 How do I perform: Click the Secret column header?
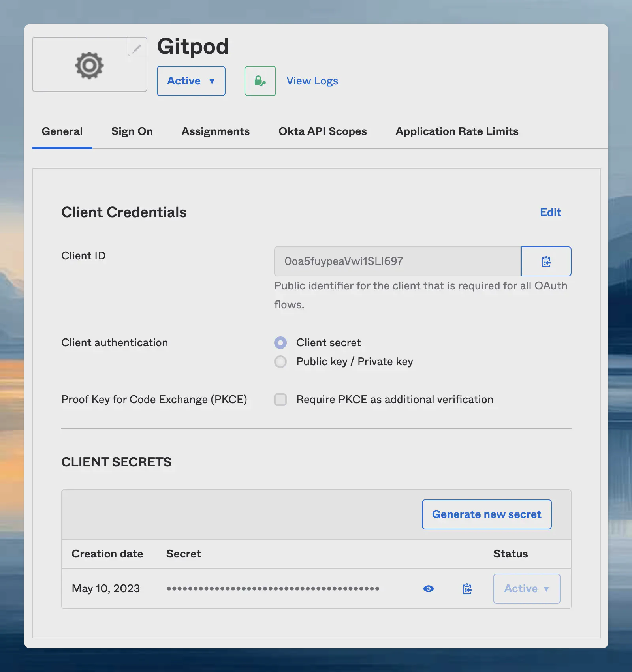click(184, 554)
